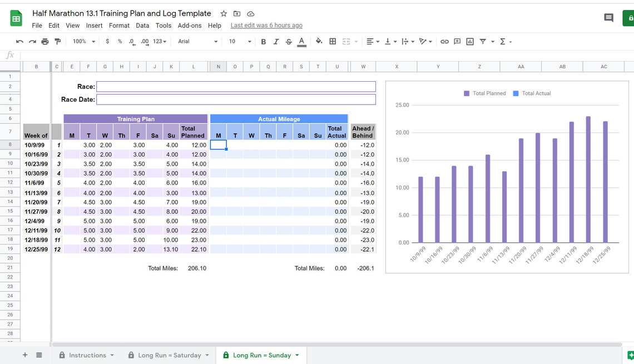Image resolution: width=634 pixels, height=364 pixels.
Task: Click the Create a filter icon
Action: point(483,41)
